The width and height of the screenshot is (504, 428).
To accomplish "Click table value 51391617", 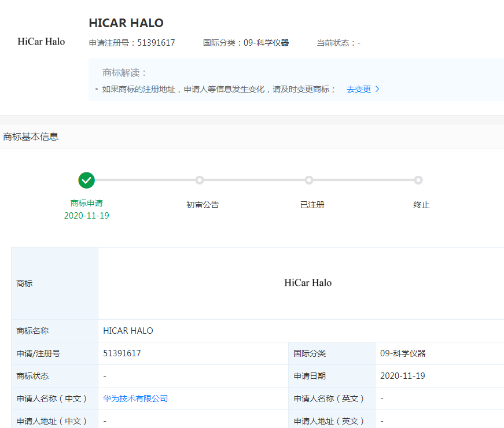I will tap(122, 353).
